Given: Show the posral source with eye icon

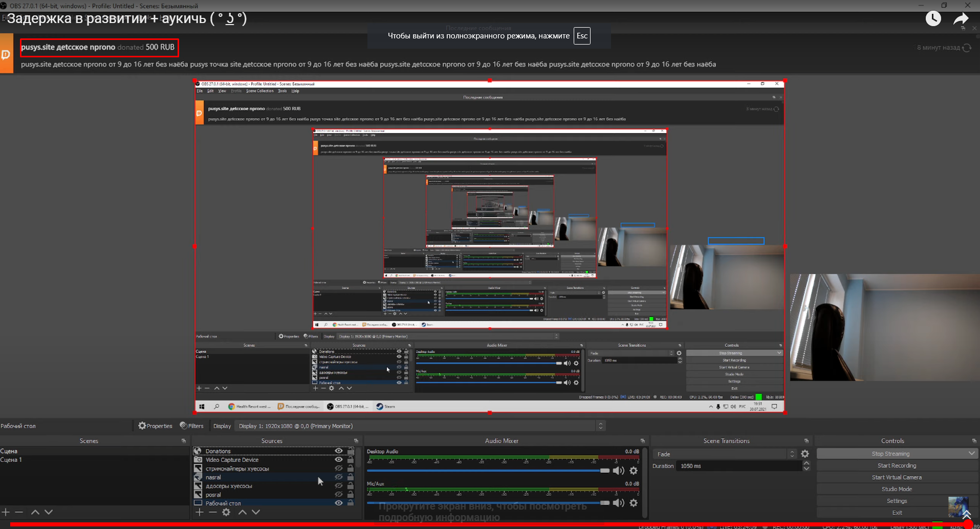Looking at the screenshot, I should (x=338, y=495).
